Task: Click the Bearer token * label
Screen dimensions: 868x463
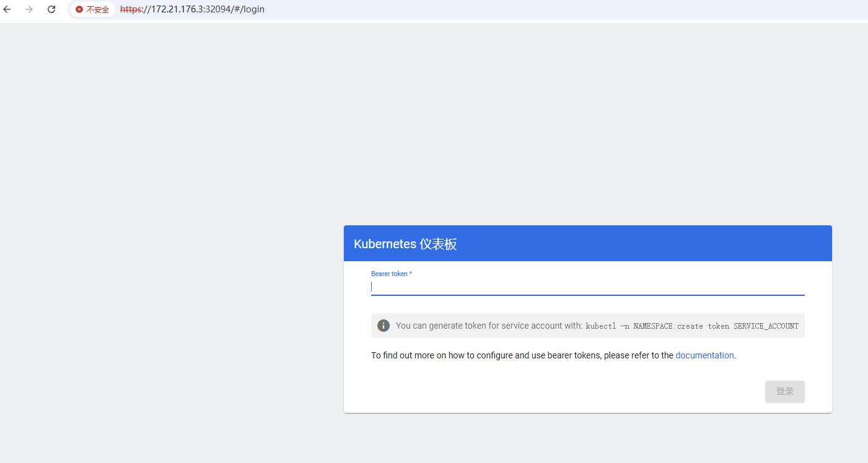Action: (391, 273)
